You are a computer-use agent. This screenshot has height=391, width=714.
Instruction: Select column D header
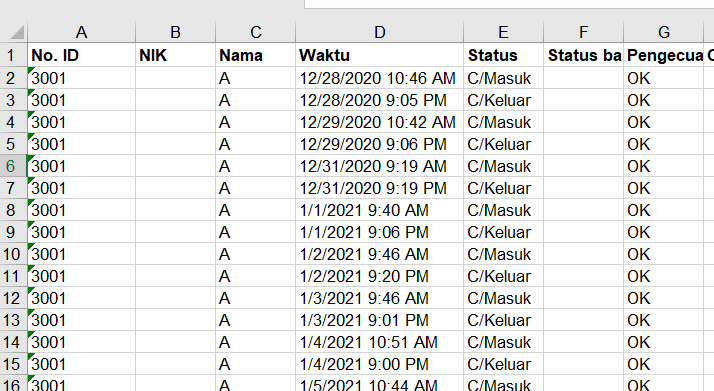point(379,32)
